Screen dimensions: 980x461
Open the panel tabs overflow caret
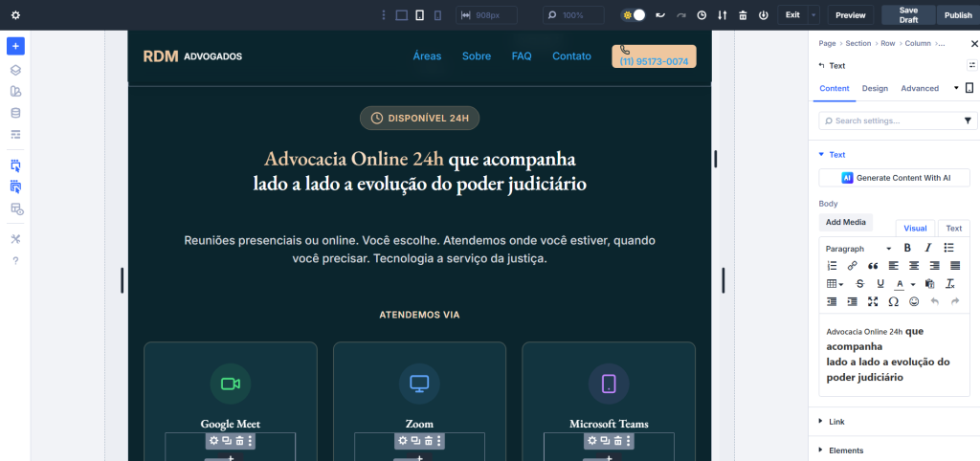coord(956,89)
